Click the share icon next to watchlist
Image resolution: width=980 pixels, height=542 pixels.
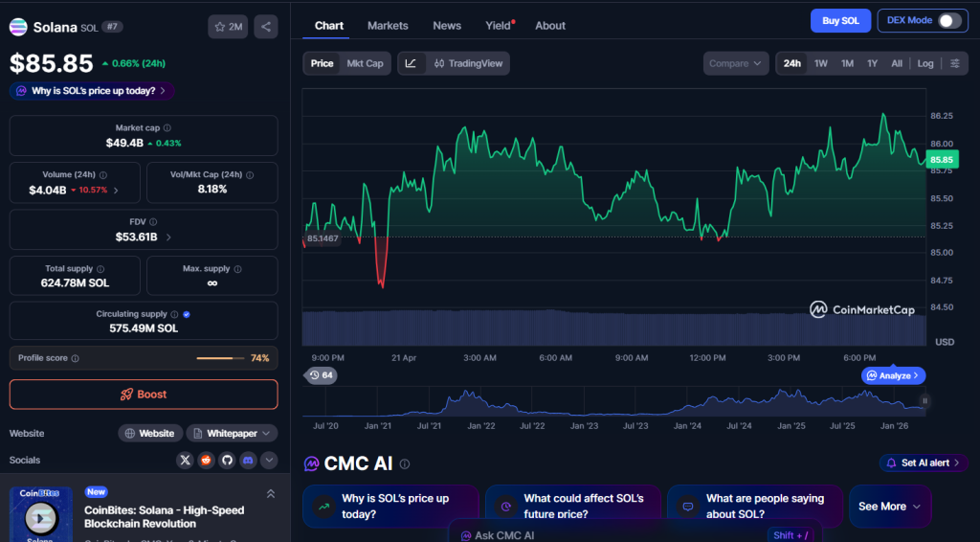pyautogui.click(x=266, y=27)
